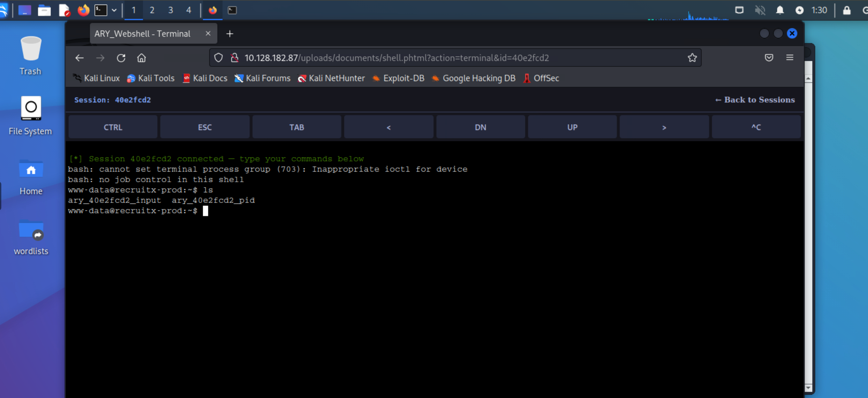Show desktop panel icon
This screenshot has height=398, width=868.
tap(24, 10)
